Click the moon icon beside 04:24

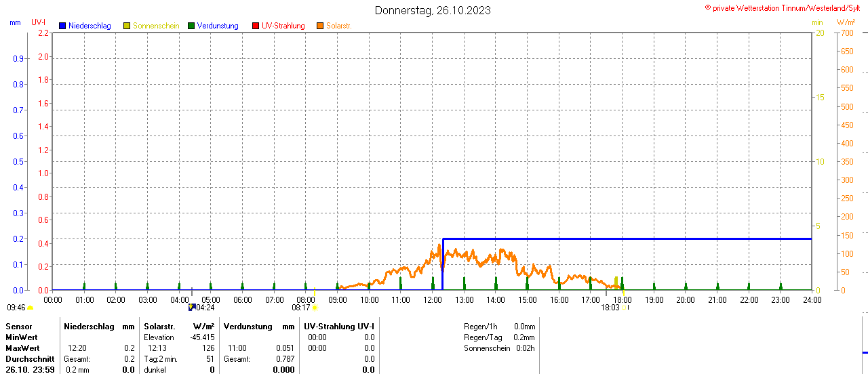point(192,307)
